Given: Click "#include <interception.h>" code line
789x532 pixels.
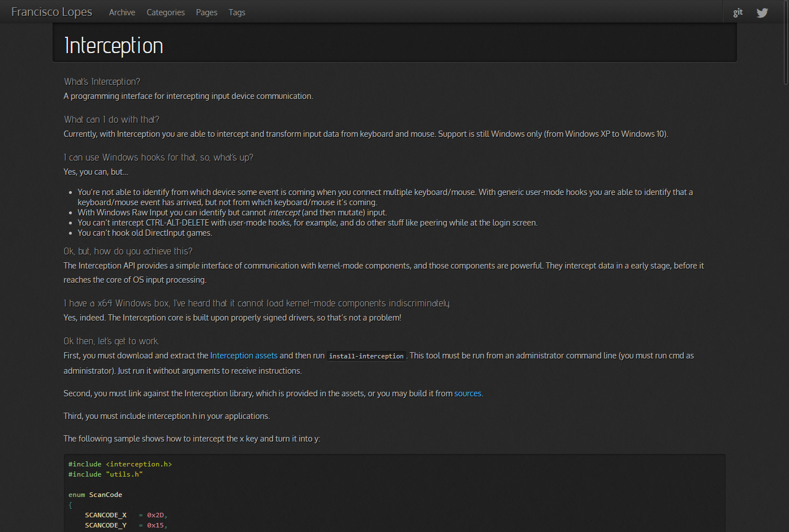Looking at the screenshot, I should pos(120,464).
